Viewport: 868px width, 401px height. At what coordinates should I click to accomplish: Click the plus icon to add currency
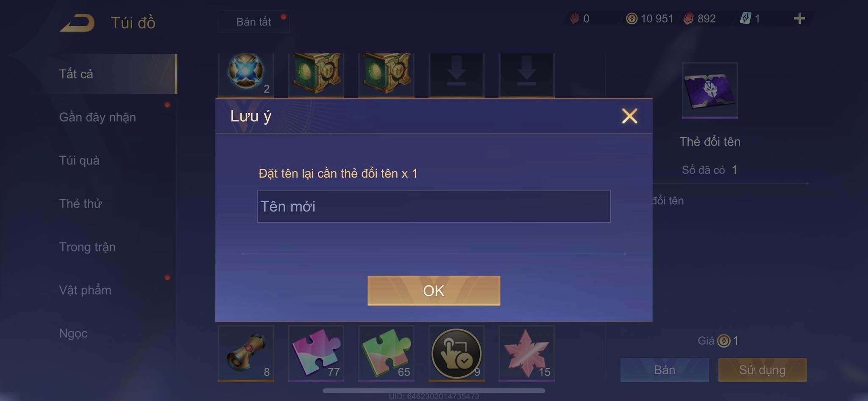tap(799, 18)
